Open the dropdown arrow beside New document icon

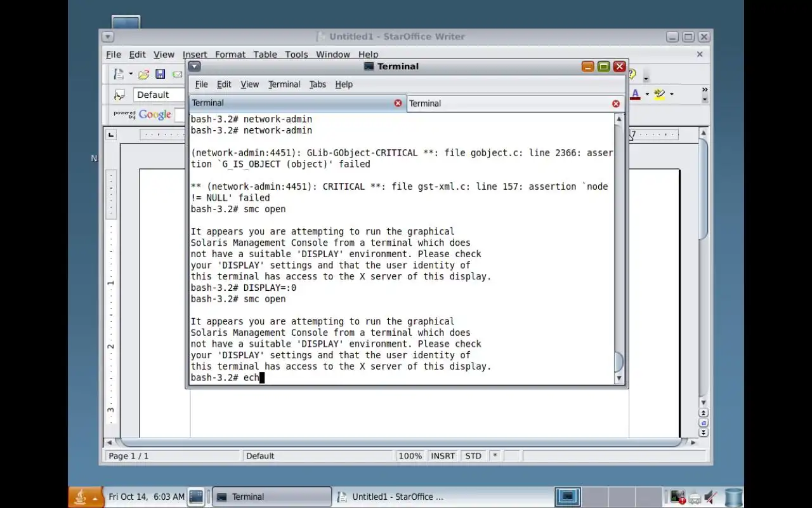pyautogui.click(x=131, y=74)
